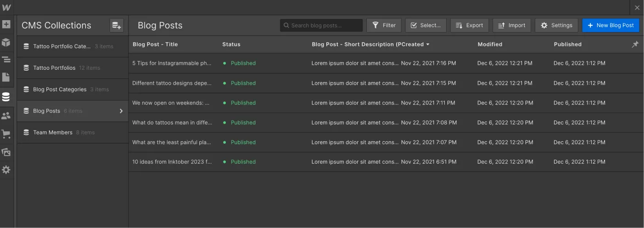Click the Blog Posts panel heading
644x228 pixels.
(160, 26)
